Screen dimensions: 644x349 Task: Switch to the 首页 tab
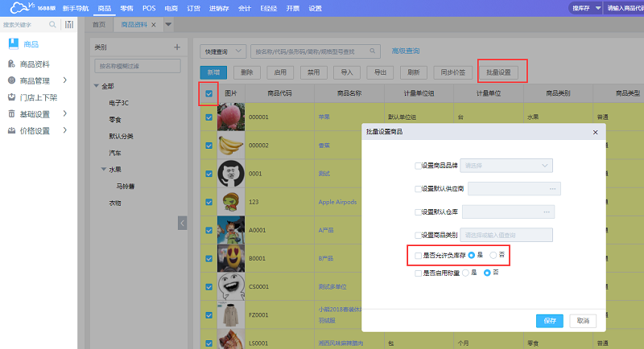(99, 25)
